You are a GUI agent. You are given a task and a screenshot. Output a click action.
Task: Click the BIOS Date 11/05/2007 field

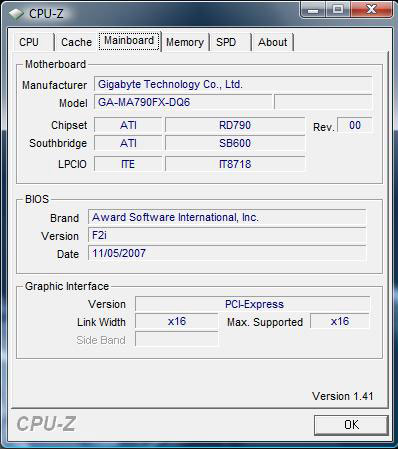[x=227, y=253]
